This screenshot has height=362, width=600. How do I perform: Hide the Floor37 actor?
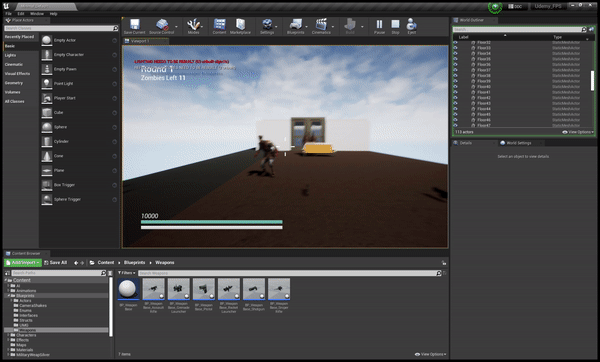455,70
